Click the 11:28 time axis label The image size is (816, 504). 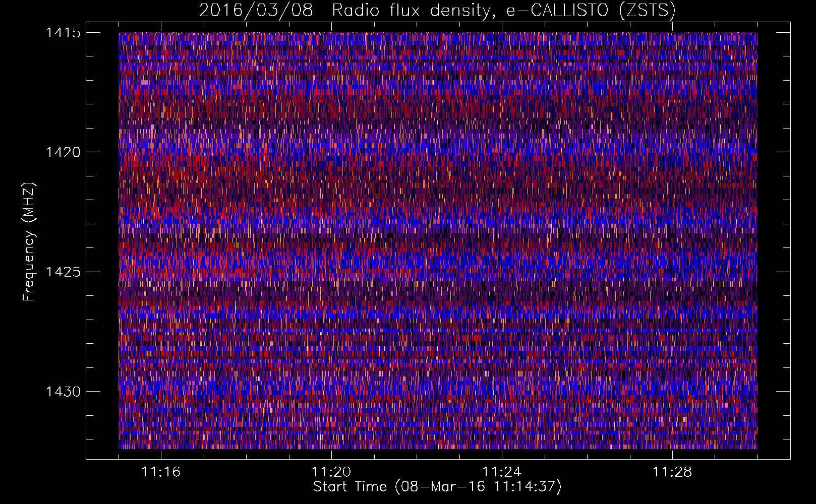(672, 472)
